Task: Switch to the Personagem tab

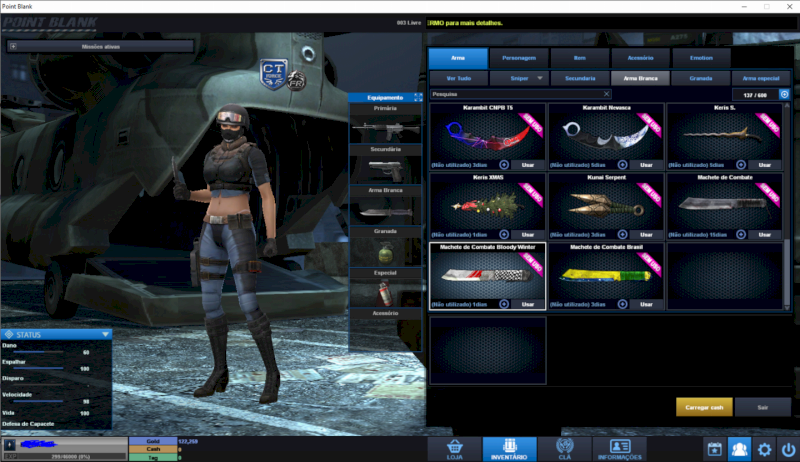Action: coord(519,58)
